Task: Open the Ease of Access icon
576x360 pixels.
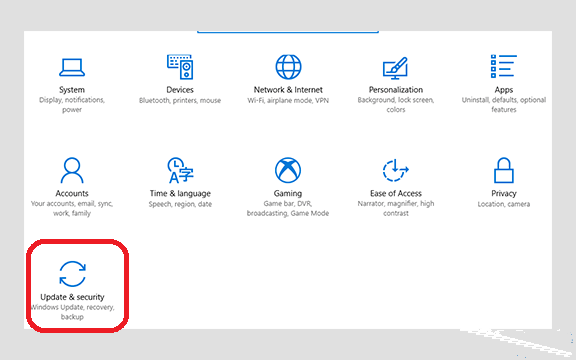Action: pos(396,170)
